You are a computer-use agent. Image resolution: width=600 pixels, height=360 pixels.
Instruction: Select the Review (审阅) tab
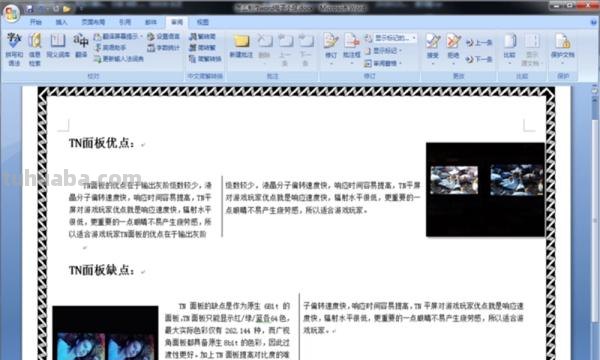[x=177, y=22]
